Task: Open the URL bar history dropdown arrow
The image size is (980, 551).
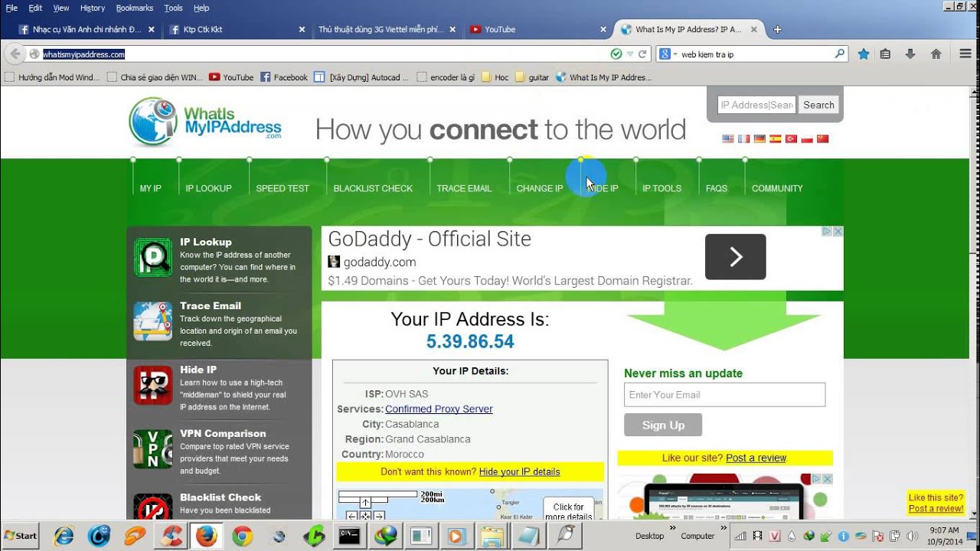Action: point(630,54)
